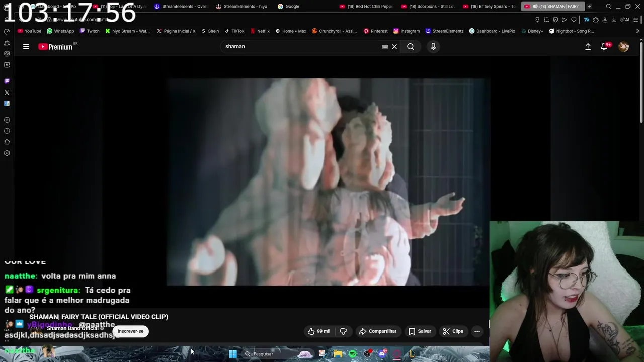Clear the search text with the X
Image resolution: width=644 pixels, height=362 pixels.
click(x=394, y=47)
